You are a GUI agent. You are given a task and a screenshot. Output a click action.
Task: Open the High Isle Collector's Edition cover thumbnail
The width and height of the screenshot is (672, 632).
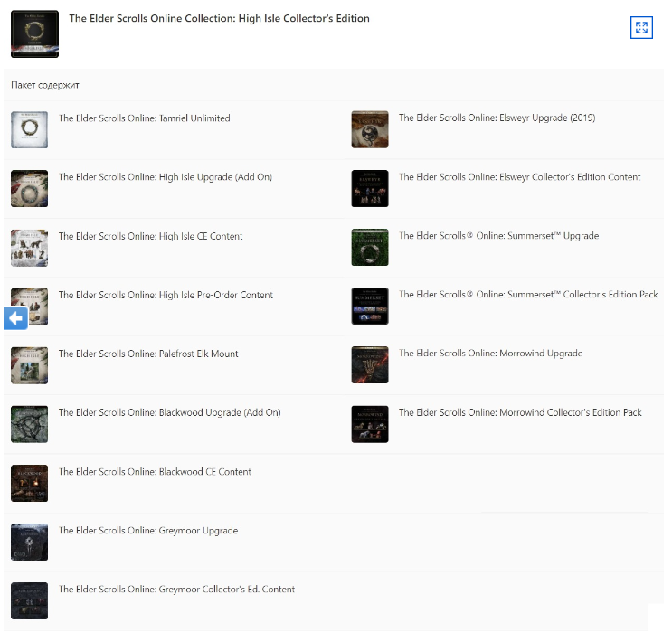point(34,33)
